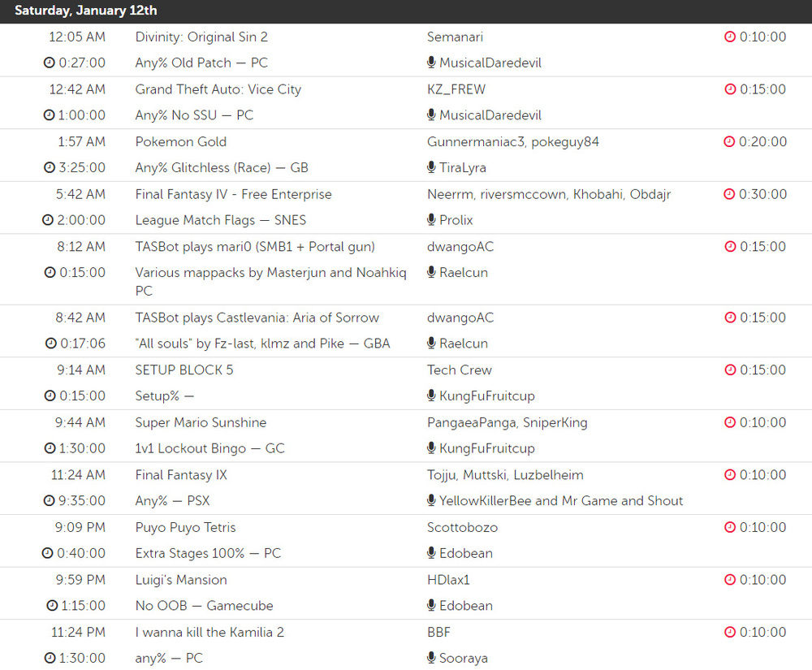Viewport: 812px width, 670px height.
Task: Click the clock icon beside 0:40:00 run time
Action: (49, 554)
